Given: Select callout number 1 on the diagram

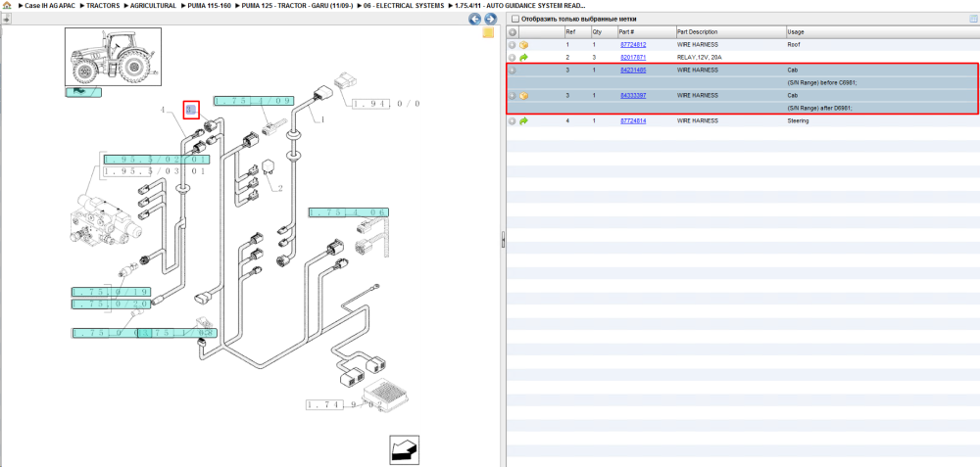Looking at the screenshot, I should click(x=323, y=119).
